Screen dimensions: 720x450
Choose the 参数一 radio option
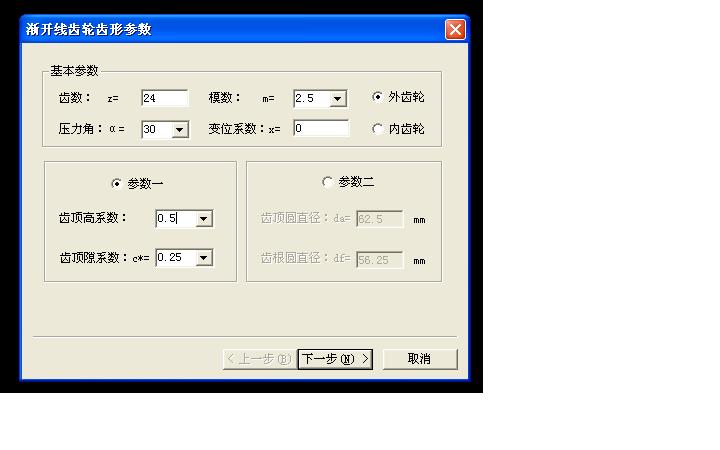(x=116, y=184)
